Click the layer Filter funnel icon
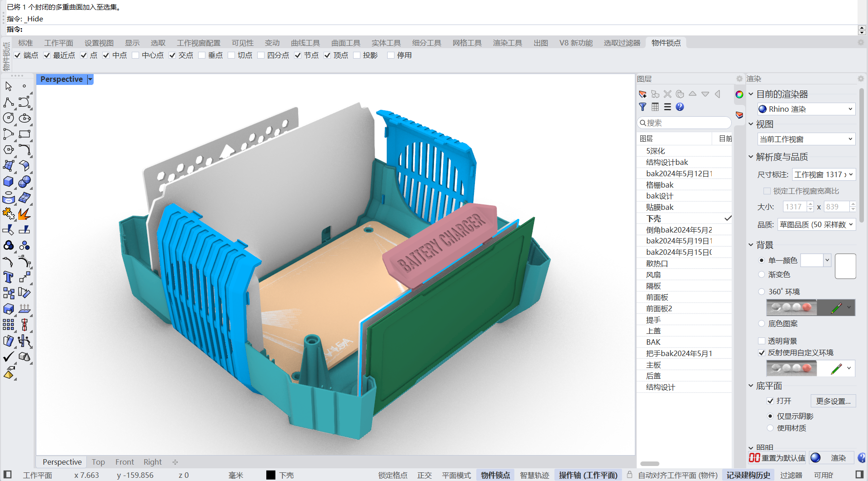 (643, 107)
